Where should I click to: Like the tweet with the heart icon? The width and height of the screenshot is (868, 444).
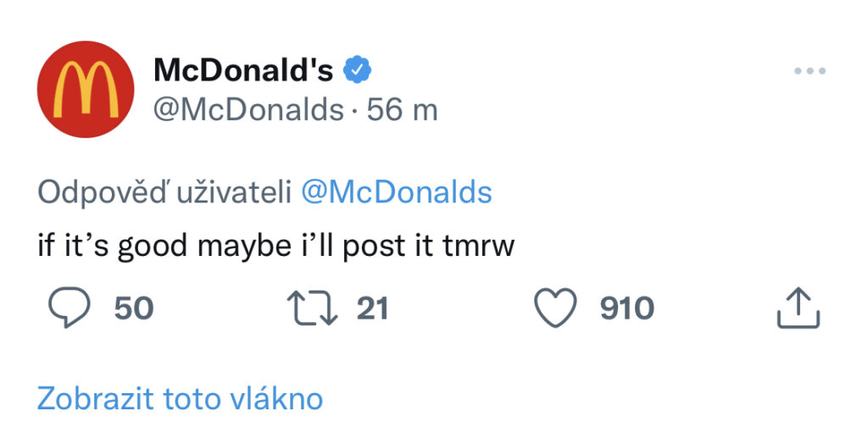click(555, 308)
